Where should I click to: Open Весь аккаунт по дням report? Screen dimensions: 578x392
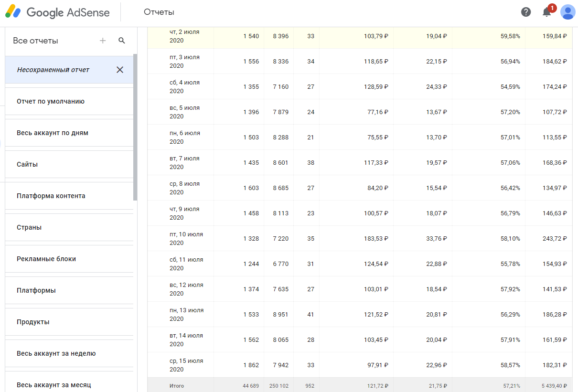[x=53, y=133]
